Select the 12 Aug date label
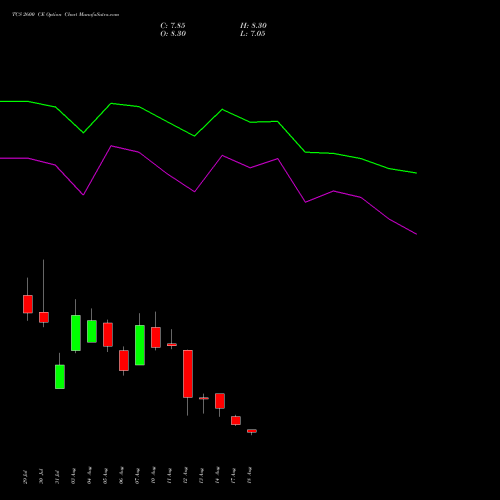The image size is (500, 500). pyautogui.click(x=186, y=476)
